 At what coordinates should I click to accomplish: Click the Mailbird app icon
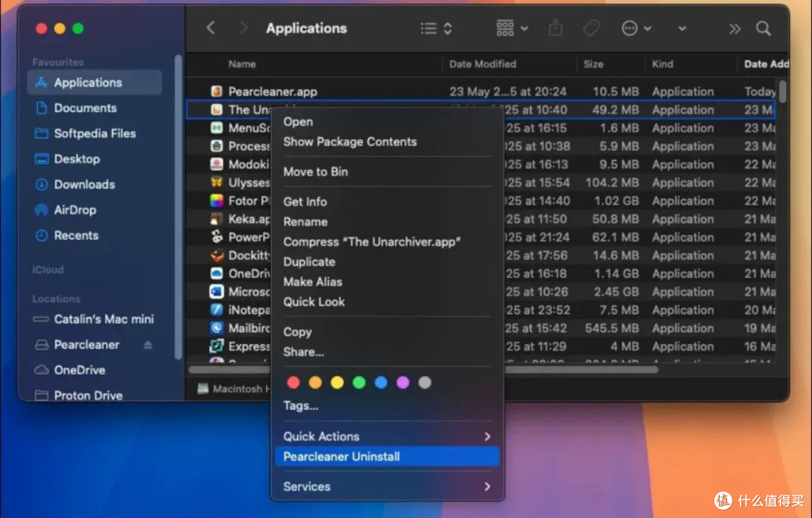217,328
